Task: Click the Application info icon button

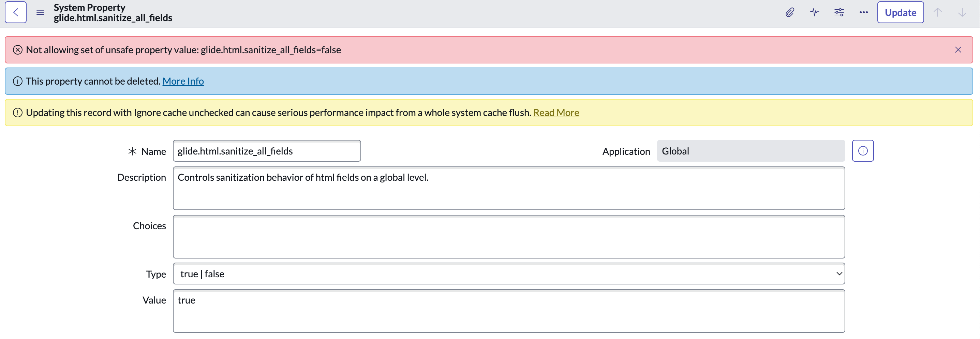Action: click(x=862, y=151)
